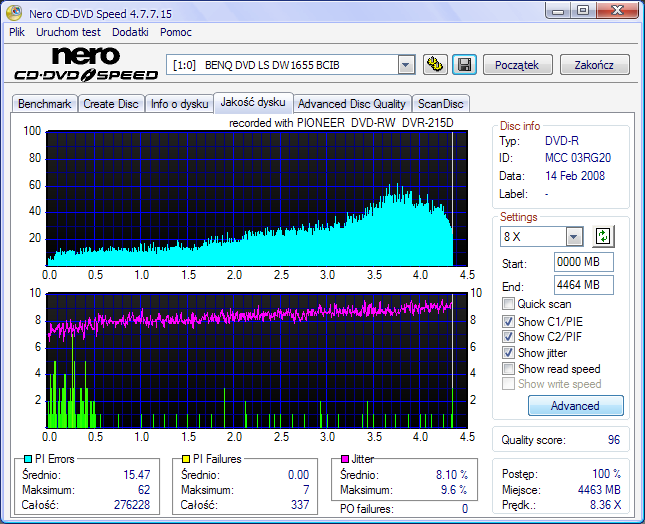Open the ScanDisc tab

(441, 104)
